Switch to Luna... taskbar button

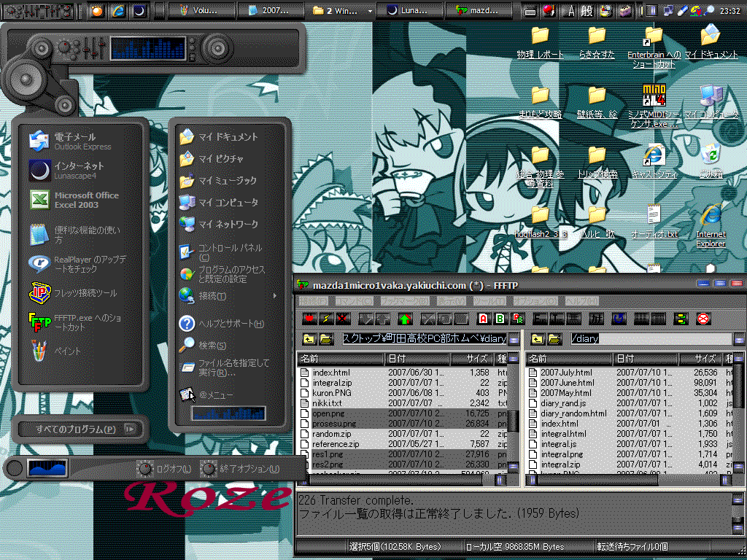[x=409, y=10]
